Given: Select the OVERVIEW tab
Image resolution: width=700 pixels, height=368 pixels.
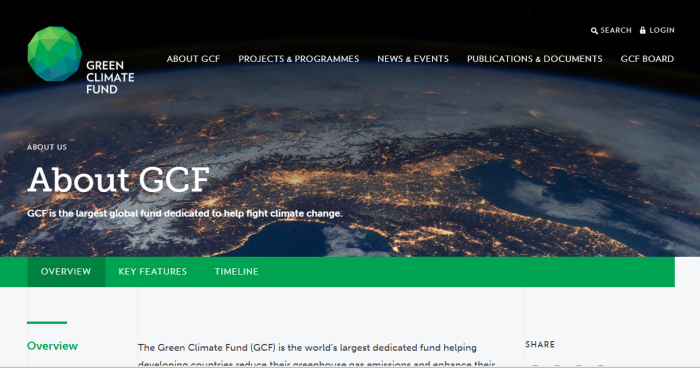Looking at the screenshot, I should coord(66,272).
